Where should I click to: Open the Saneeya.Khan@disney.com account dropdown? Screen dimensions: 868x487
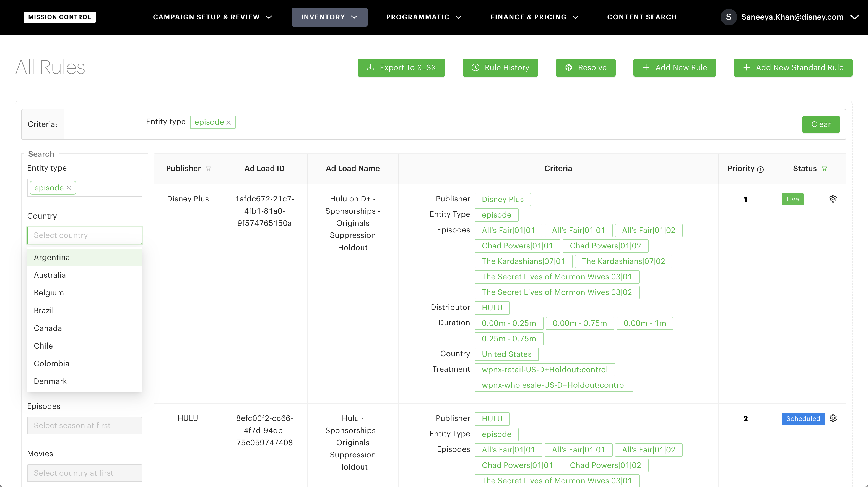(x=790, y=17)
